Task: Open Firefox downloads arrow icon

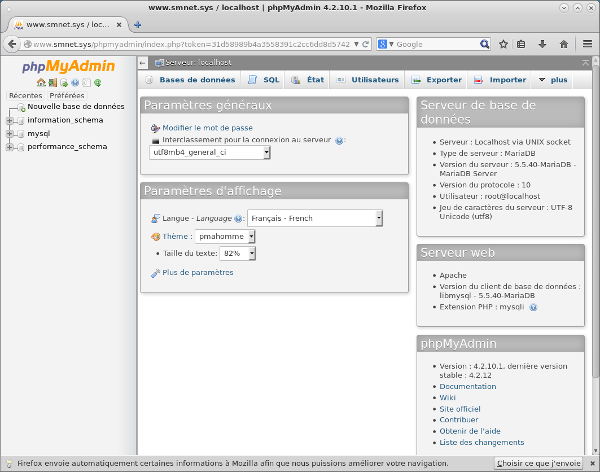Action: 542,44
